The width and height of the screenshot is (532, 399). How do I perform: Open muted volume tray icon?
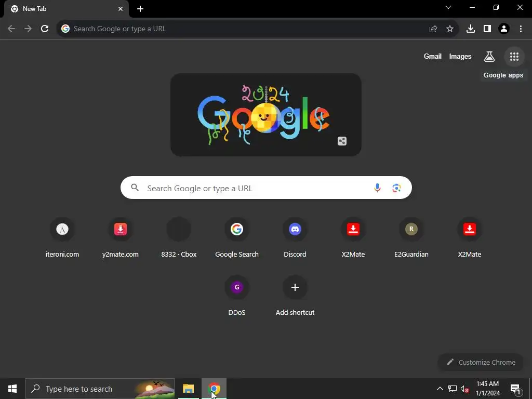point(465,389)
